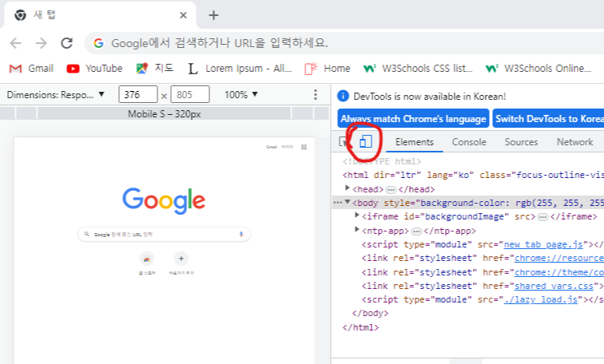Click the ellipsis badge inside head tag
The width and height of the screenshot is (604, 364).
(x=391, y=190)
